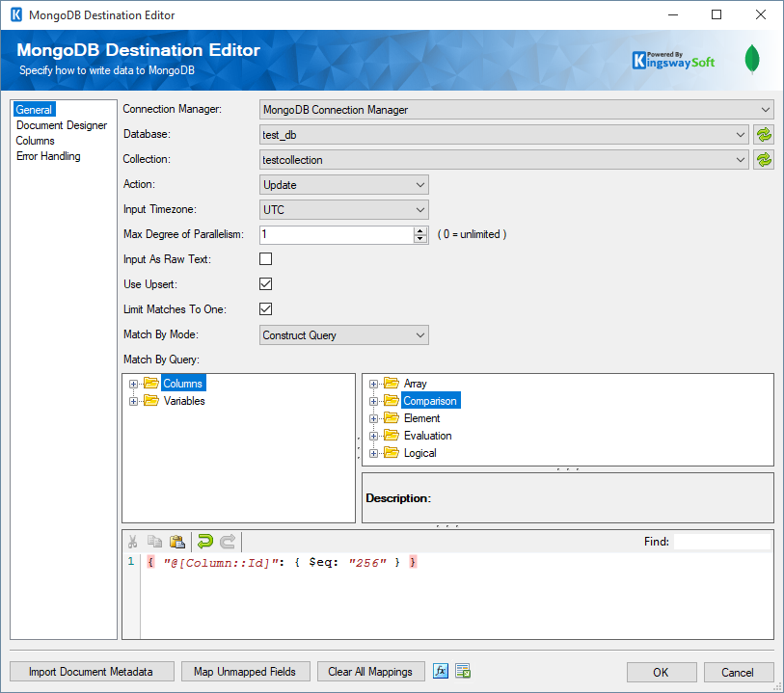Image resolution: width=784 pixels, height=693 pixels.
Task: Select the Evaluation folder icon
Action: click(391, 436)
